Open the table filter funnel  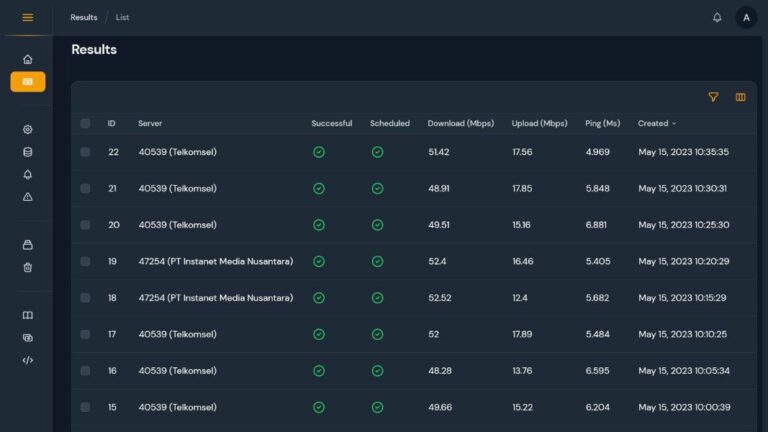tap(713, 97)
